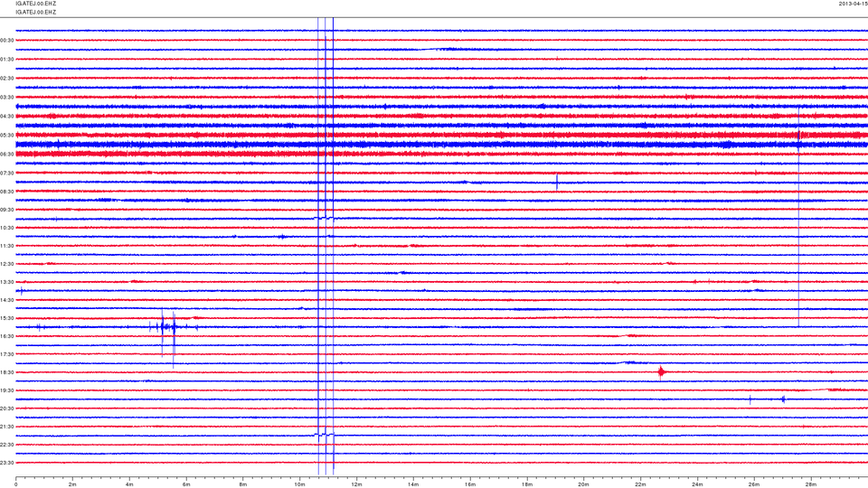Click the 16m axis tick label
The image size is (868, 488).
tap(470, 484)
